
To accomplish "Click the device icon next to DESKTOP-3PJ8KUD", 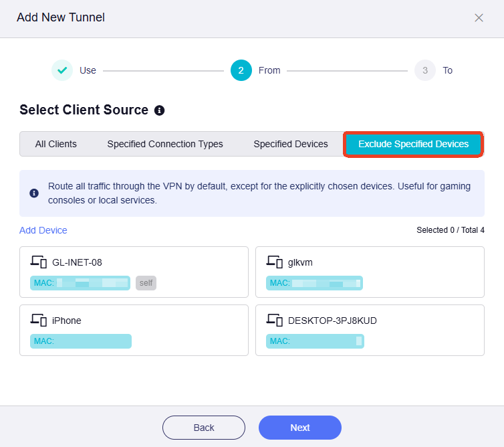I will tap(274, 320).
